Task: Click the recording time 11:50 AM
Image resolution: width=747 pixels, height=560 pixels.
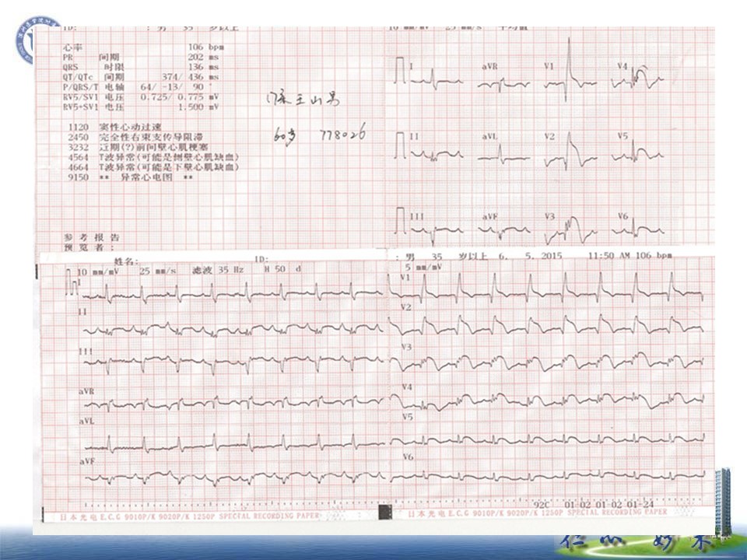Action: tap(608, 256)
